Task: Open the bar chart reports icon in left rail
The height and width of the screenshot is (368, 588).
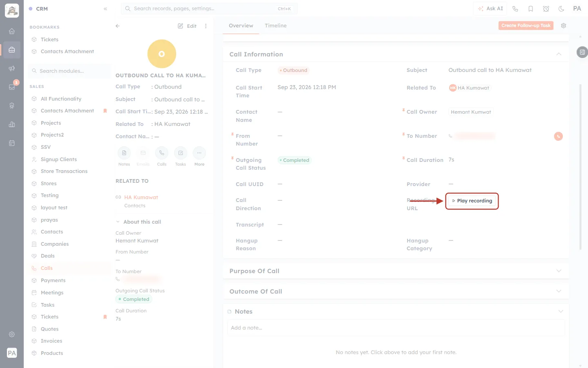Action: (x=12, y=124)
